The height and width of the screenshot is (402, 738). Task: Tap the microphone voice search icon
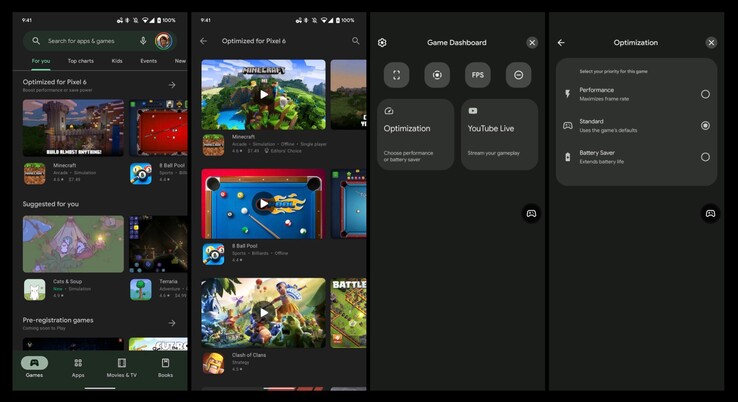click(143, 41)
